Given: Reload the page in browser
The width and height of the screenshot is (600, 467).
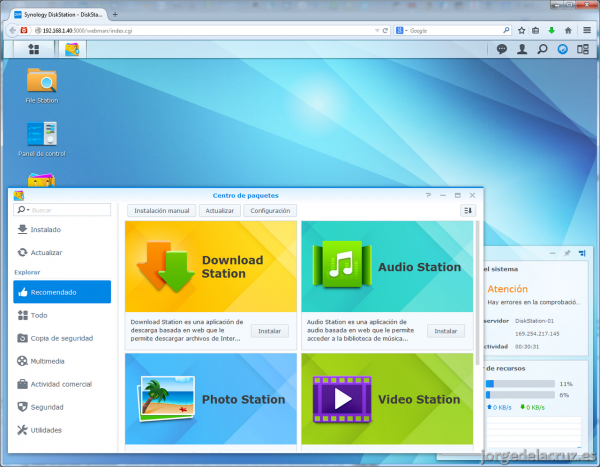Looking at the screenshot, I should click(385, 31).
